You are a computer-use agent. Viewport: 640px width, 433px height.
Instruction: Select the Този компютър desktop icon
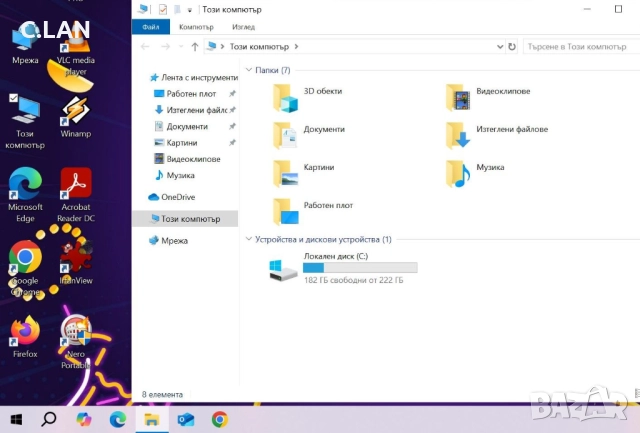point(25,121)
